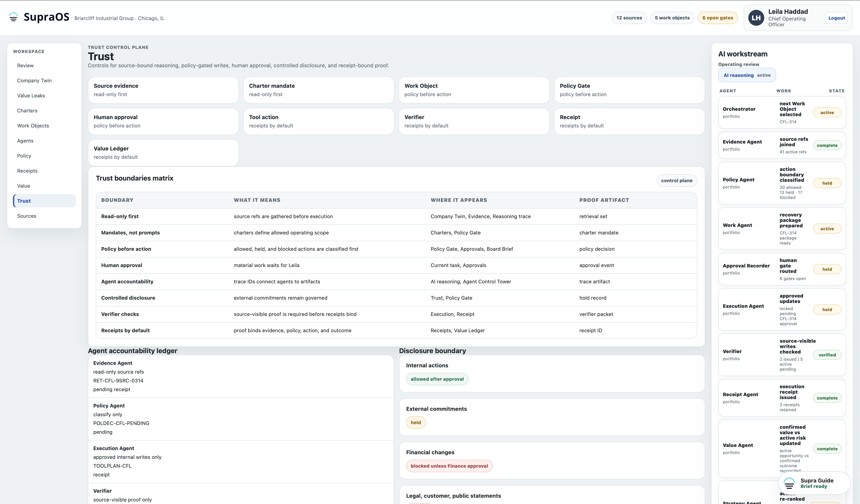This screenshot has height=504, width=860.
Task: Click the Read-only first boundary row
Action: point(396,216)
